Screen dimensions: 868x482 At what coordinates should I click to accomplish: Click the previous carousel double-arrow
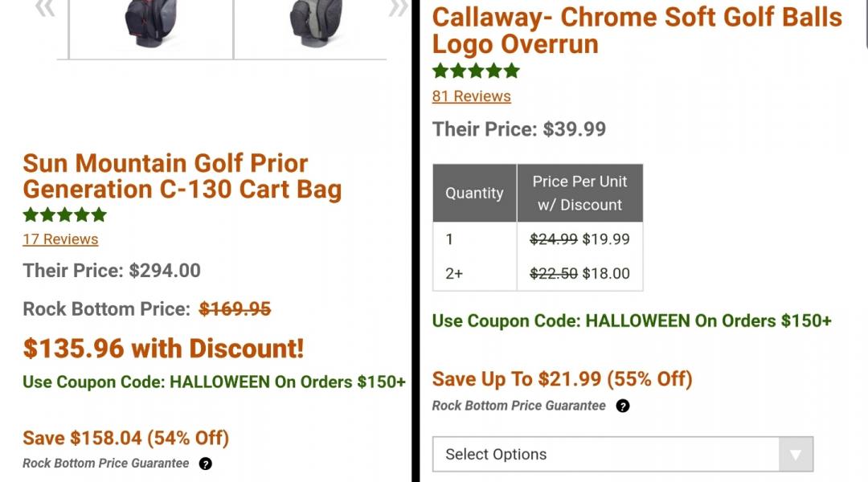[44, 8]
